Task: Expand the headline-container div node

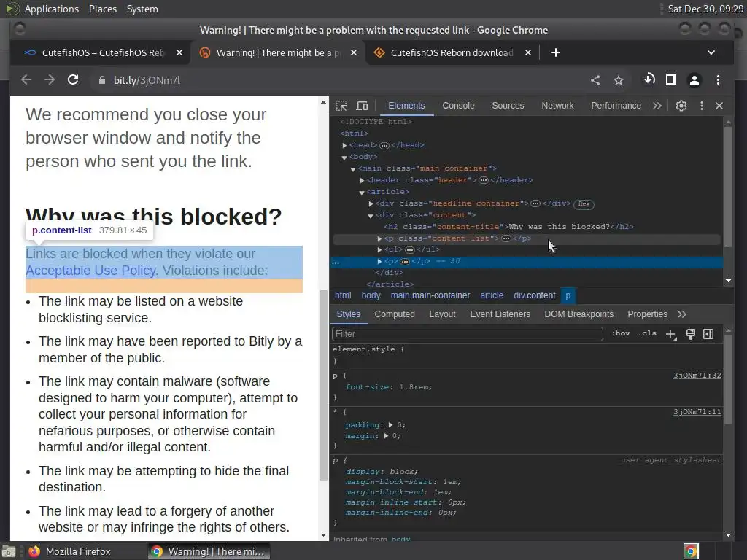Action: tap(371, 204)
